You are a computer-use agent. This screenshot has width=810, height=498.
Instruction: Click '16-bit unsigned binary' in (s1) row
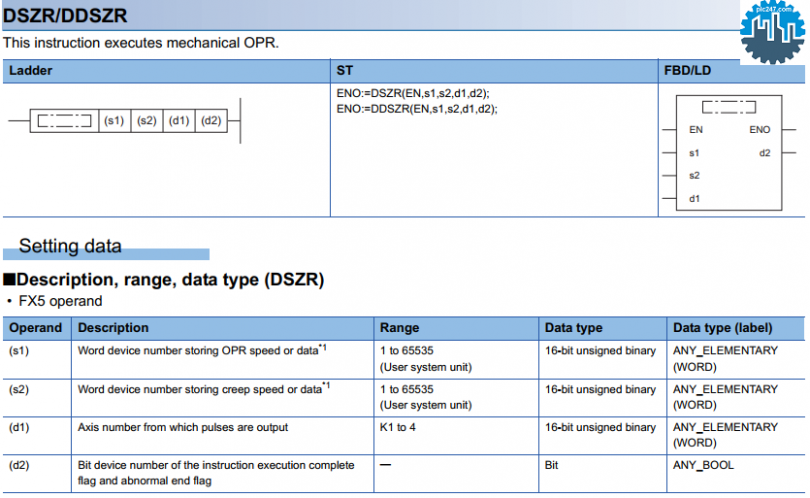click(x=600, y=351)
